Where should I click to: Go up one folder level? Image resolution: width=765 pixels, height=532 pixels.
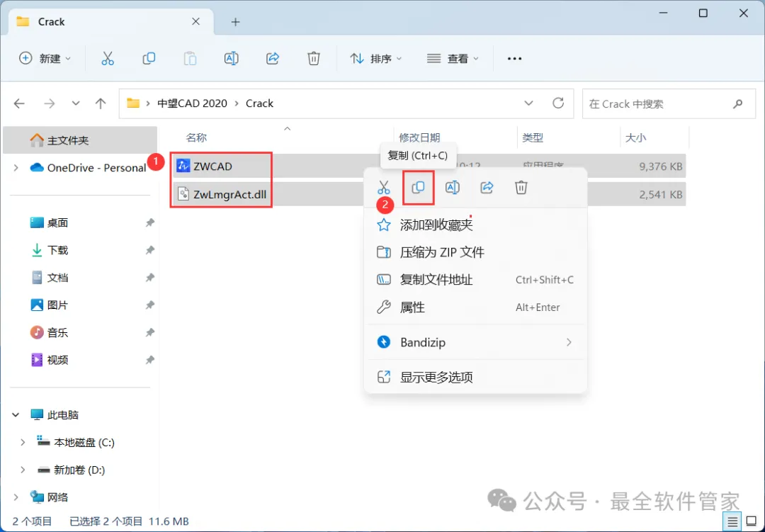point(101,103)
